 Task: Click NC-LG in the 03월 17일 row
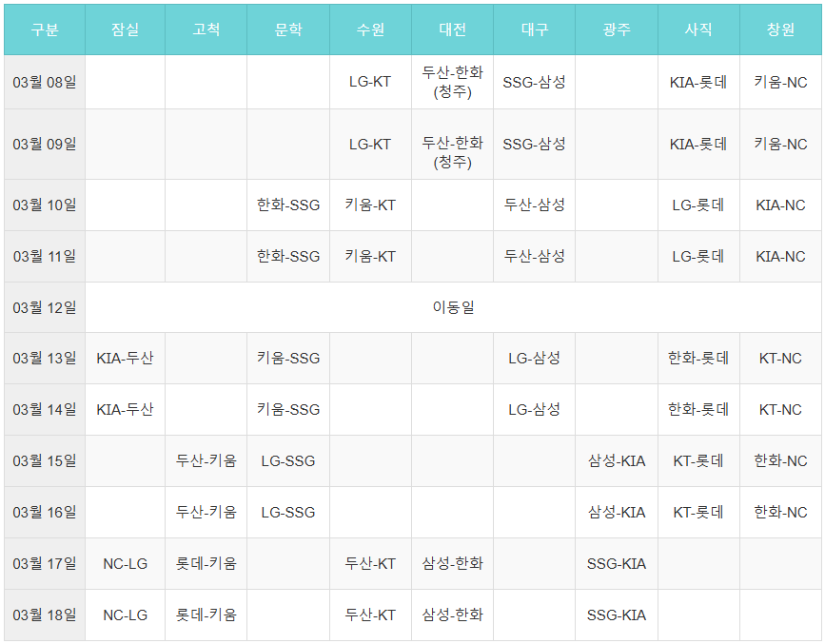click(x=126, y=563)
